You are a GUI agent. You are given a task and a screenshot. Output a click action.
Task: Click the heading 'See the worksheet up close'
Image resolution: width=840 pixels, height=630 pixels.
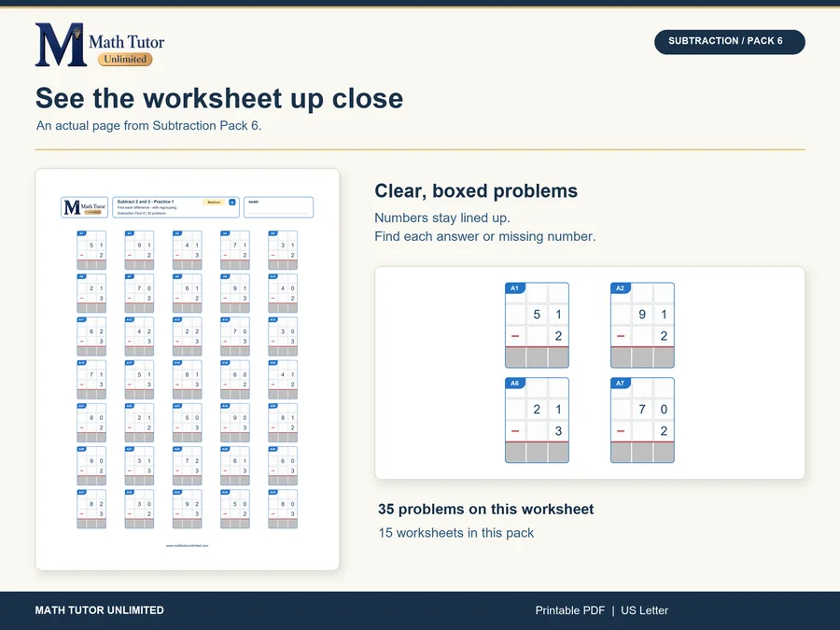(x=219, y=99)
